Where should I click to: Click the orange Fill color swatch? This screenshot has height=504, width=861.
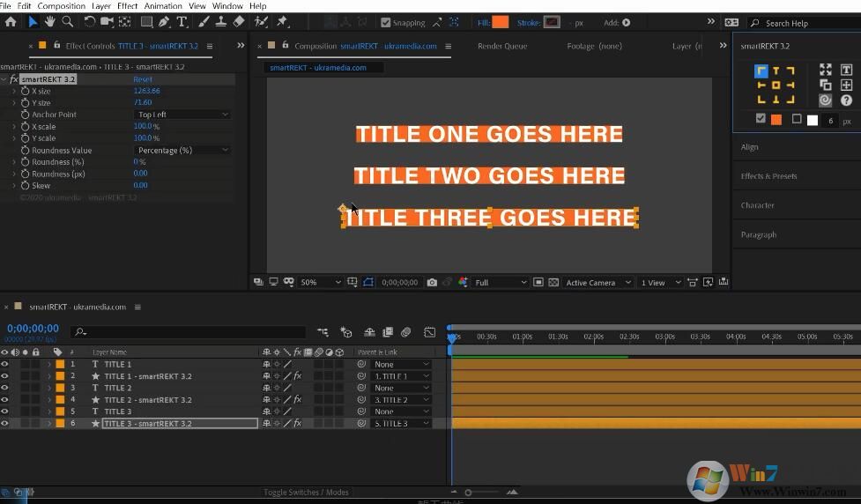500,23
